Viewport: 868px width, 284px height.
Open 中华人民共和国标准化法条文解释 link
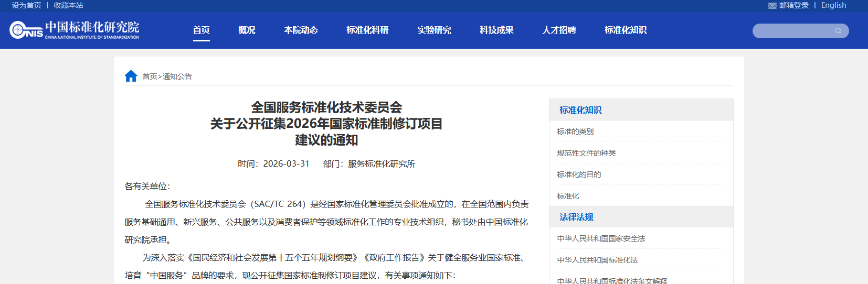tap(612, 281)
